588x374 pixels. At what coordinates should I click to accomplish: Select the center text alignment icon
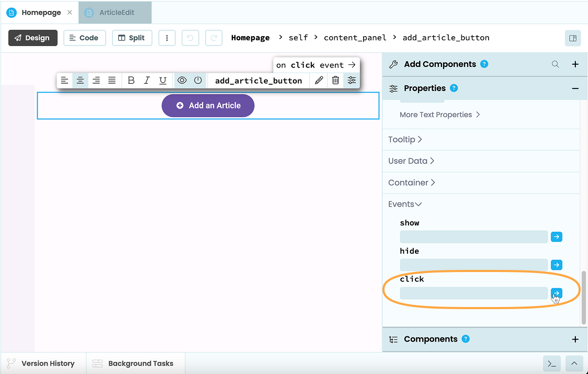coord(80,80)
